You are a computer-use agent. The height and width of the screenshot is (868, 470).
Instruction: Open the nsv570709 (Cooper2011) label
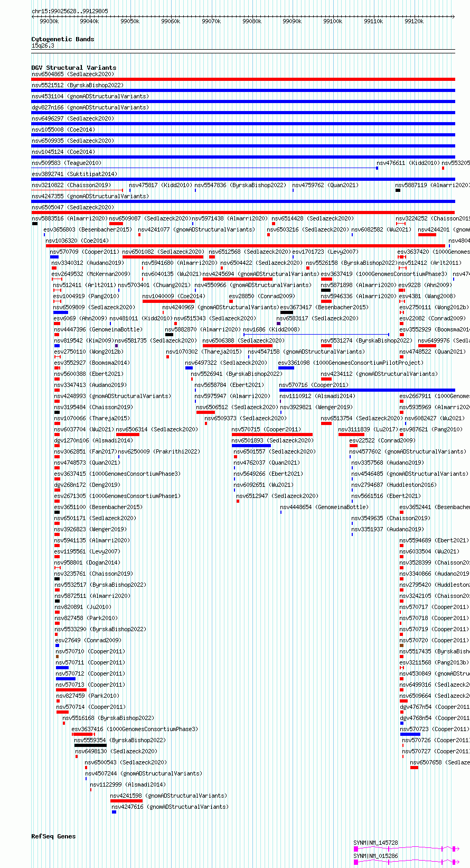point(84,252)
